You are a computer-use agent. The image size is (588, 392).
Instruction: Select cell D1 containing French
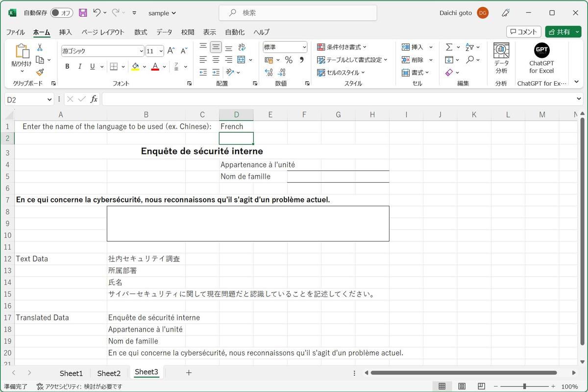pos(236,126)
